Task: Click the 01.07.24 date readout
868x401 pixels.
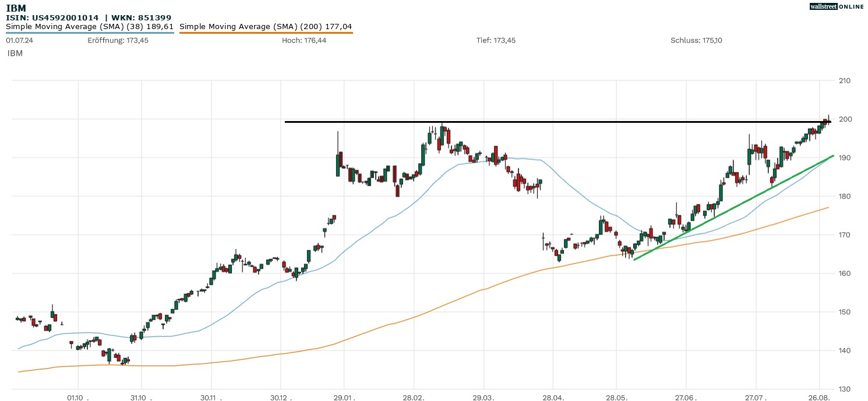Action: coord(18,41)
